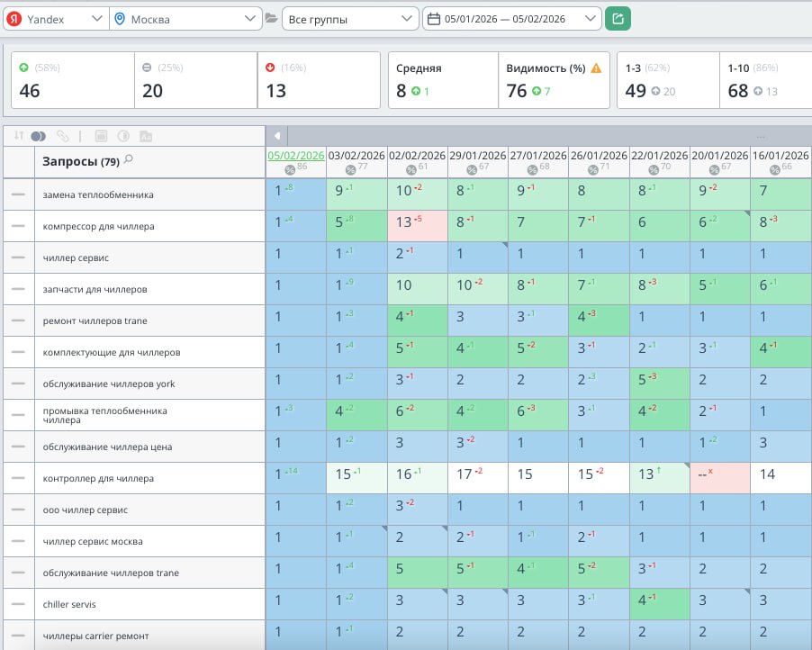This screenshot has width=812, height=650.
Task: Click the folder icon before 'Все группы'
Action: tap(271, 19)
